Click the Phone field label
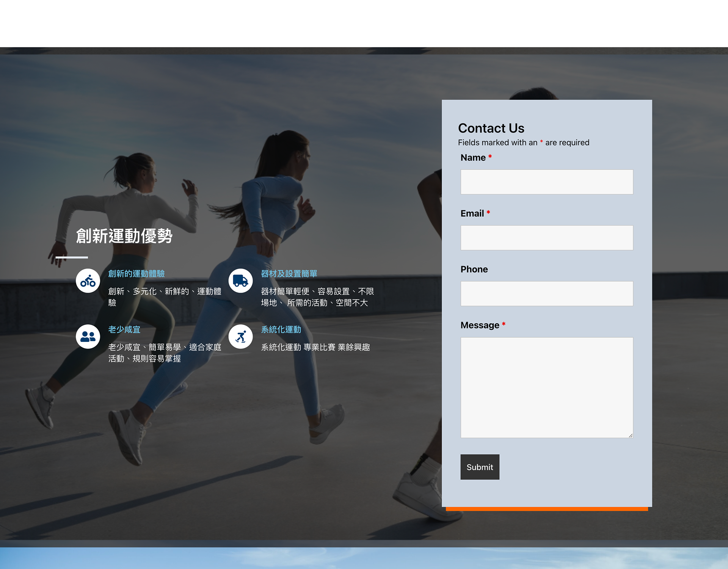Image resolution: width=728 pixels, height=569 pixels. click(x=474, y=269)
